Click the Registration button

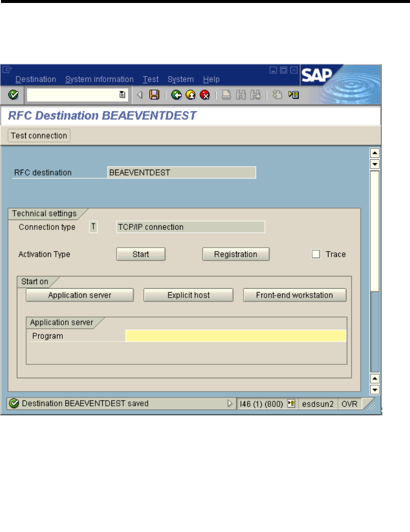[x=236, y=254]
